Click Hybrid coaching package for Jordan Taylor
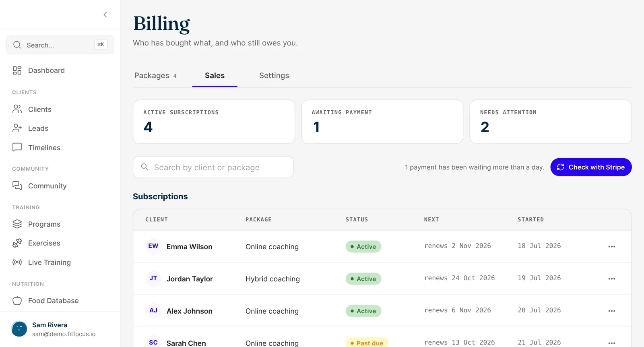 click(x=272, y=279)
